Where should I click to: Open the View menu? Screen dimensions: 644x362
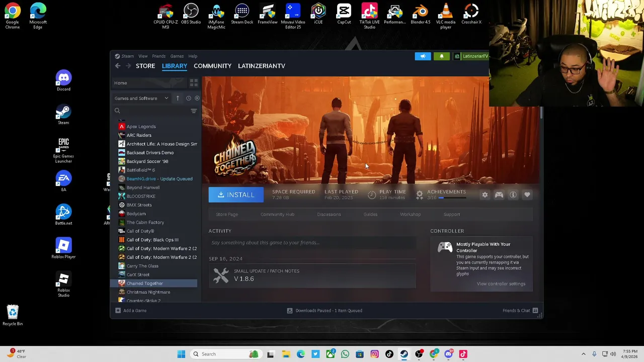(143, 56)
